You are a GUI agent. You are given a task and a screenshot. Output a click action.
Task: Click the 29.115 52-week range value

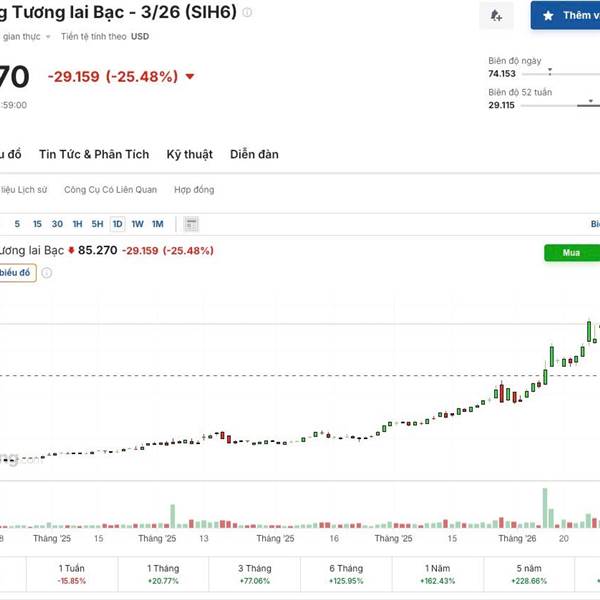click(501, 105)
